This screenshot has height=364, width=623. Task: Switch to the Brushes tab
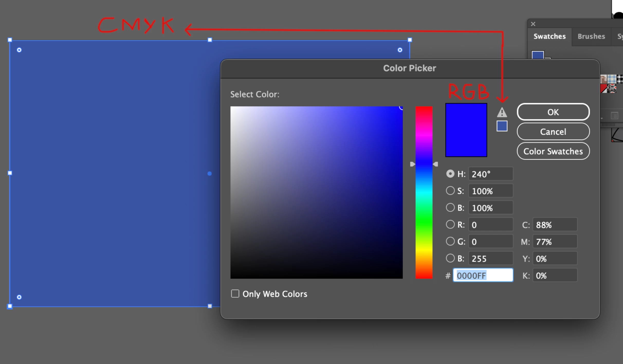591,37
